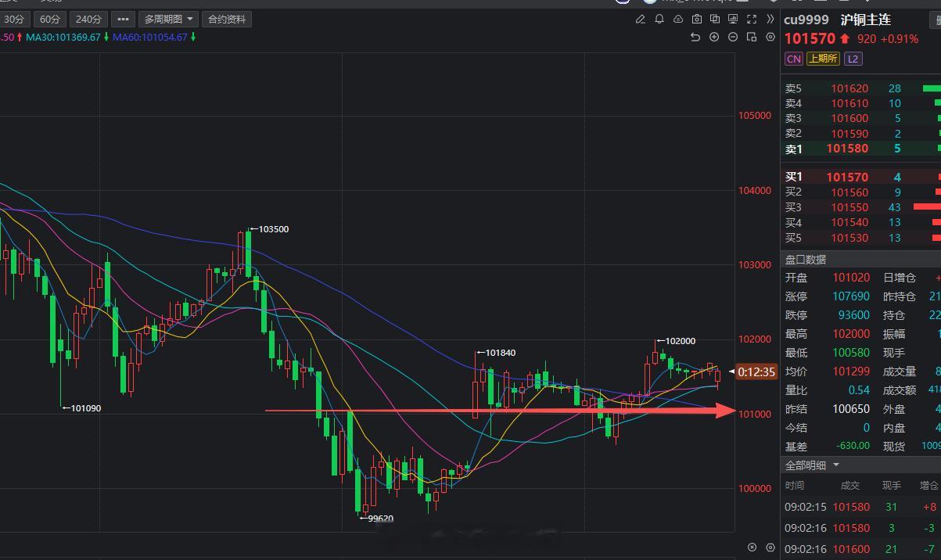
Task: Select 买4 bid row at 101540
Action: 860,223
